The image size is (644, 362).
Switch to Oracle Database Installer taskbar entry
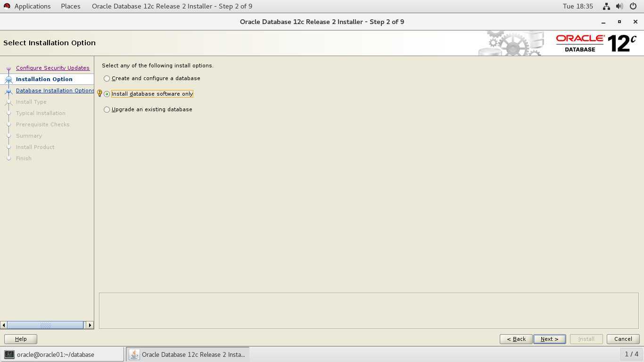(188, 354)
